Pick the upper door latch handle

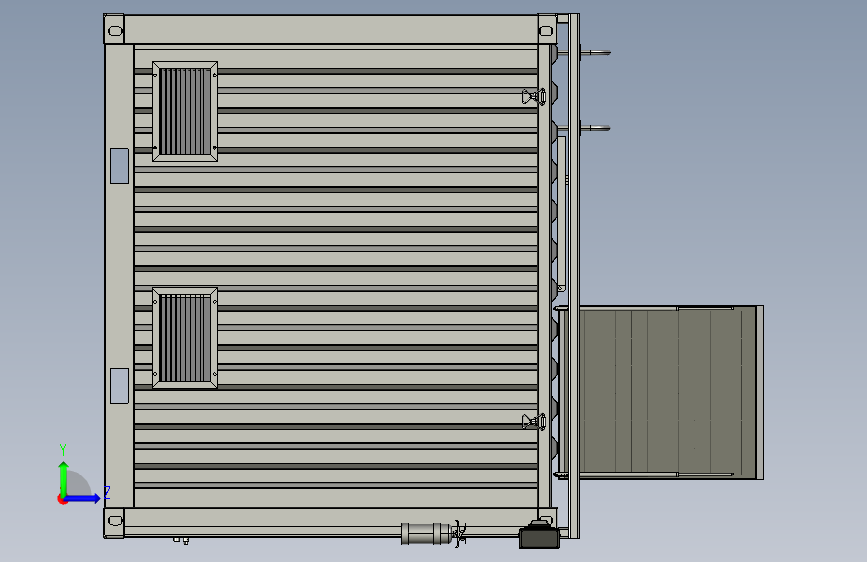pos(534,97)
